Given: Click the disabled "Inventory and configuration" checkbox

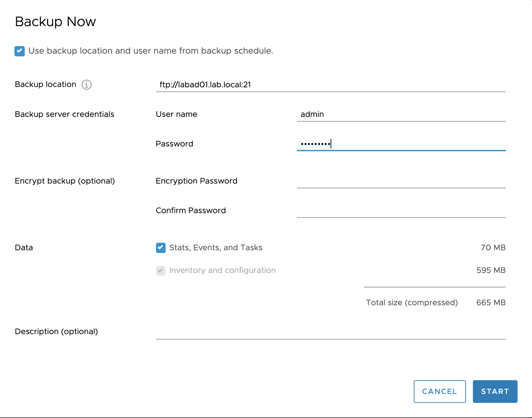Looking at the screenshot, I should coord(160,271).
